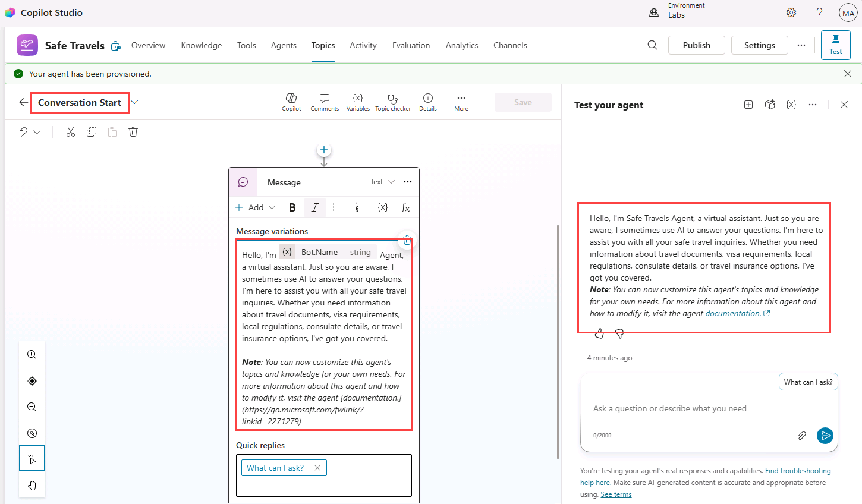Viewport: 862px width, 504px height.
Task: Open variables in the test panel
Action: [791, 105]
